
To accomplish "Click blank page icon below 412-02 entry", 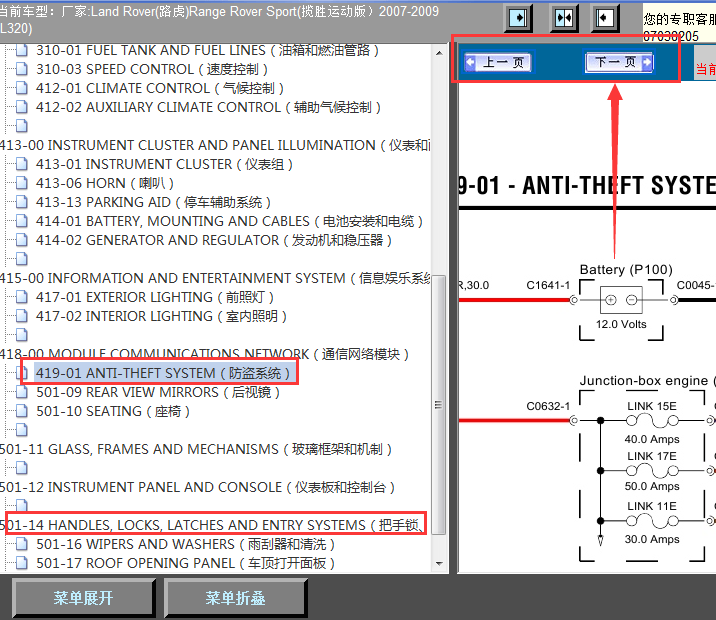I will point(21,126).
